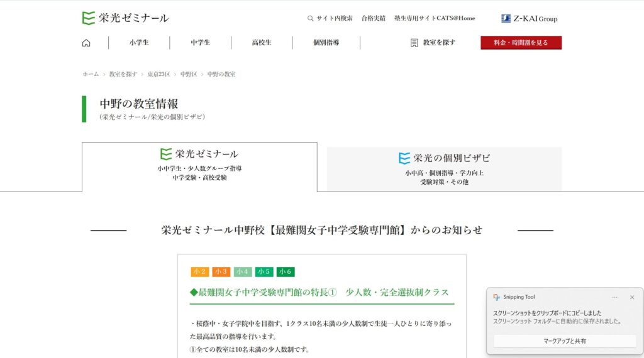Click the 小6 grade tag
The image size is (644, 358).
click(286, 272)
